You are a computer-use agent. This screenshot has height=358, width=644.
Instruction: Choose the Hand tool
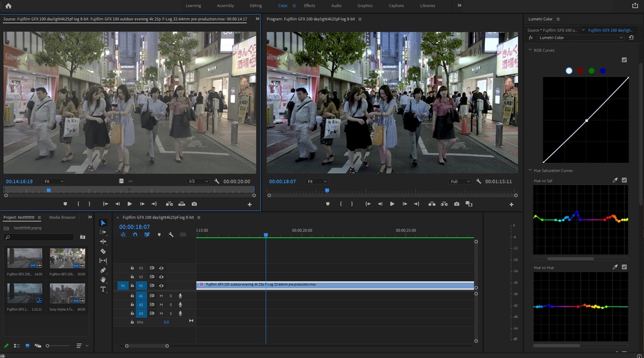(x=103, y=280)
